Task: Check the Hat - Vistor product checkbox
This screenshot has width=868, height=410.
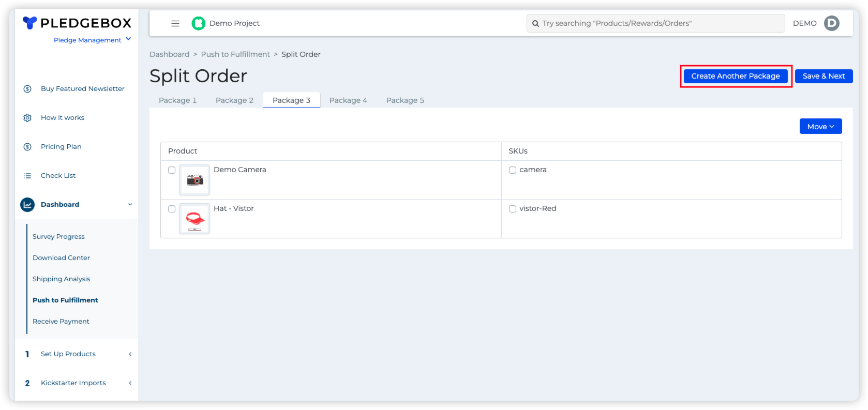Action: 172,209
